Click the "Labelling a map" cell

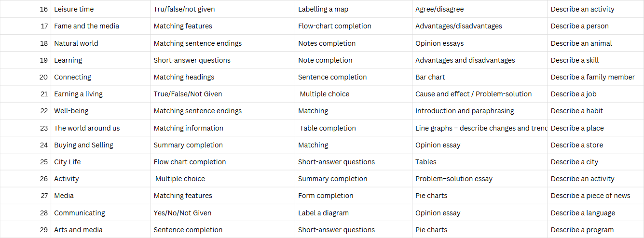[x=323, y=9]
